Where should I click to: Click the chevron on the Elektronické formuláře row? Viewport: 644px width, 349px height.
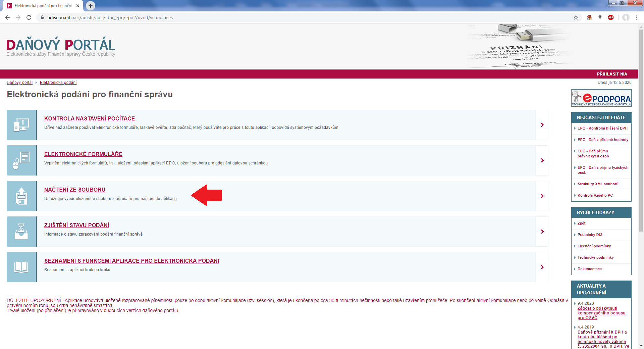pos(542,160)
